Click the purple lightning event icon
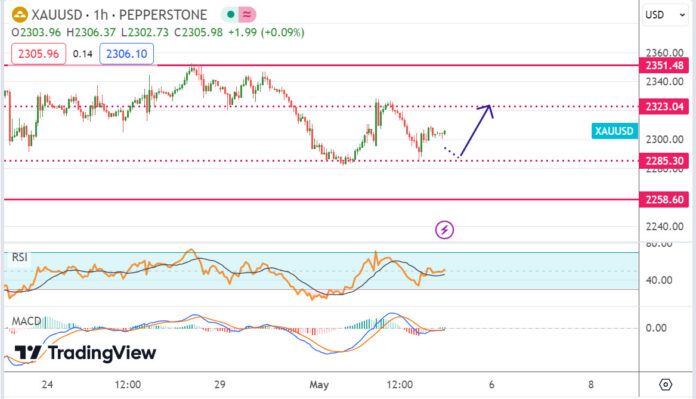696x399 pixels. tap(444, 229)
